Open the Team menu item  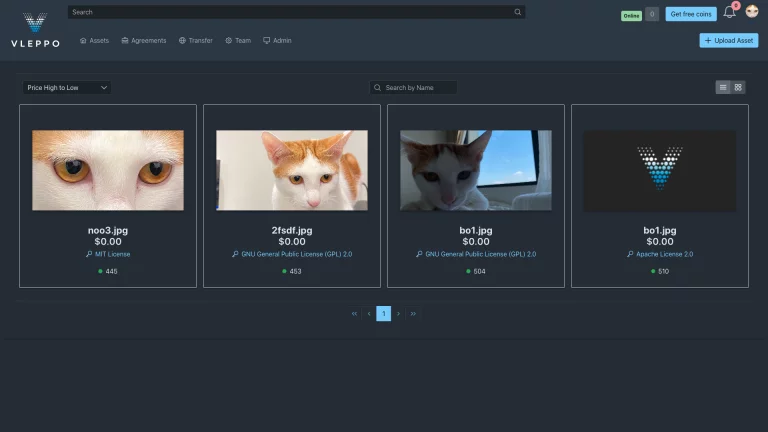point(238,41)
